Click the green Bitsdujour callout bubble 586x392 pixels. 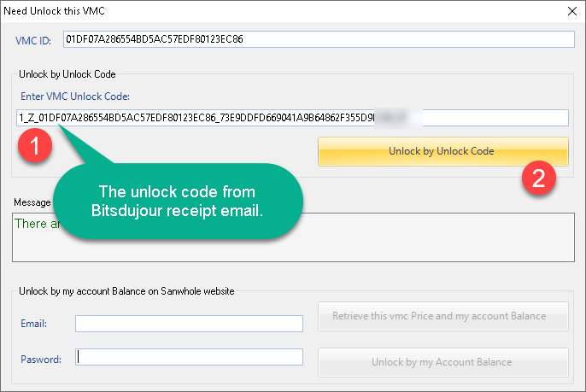coord(178,201)
